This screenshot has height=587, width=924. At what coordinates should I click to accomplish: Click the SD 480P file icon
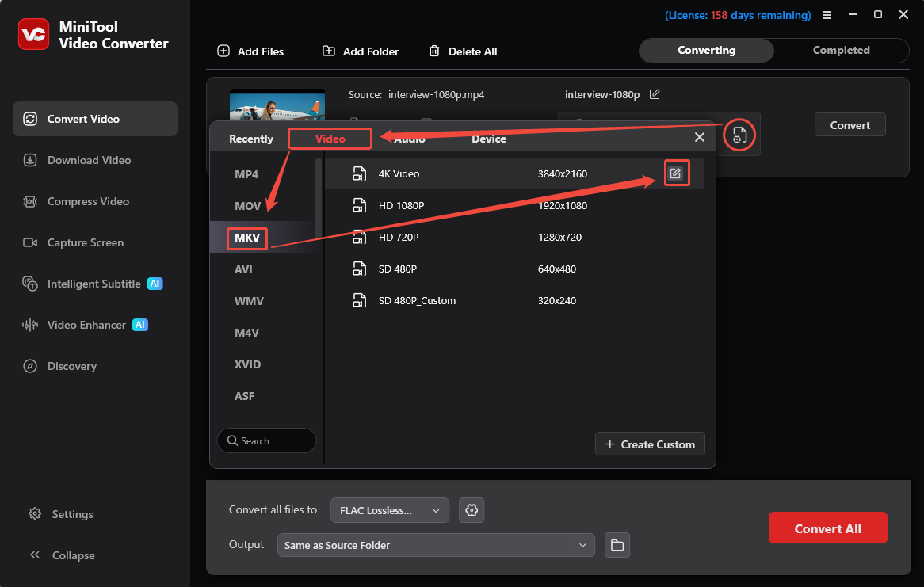point(359,269)
